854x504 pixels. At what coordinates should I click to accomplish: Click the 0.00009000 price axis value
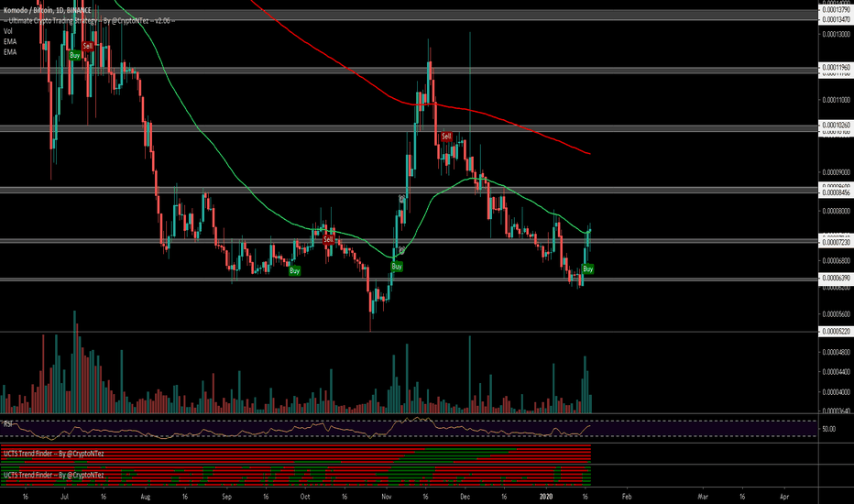pyautogui.click(x=836, y=172)
